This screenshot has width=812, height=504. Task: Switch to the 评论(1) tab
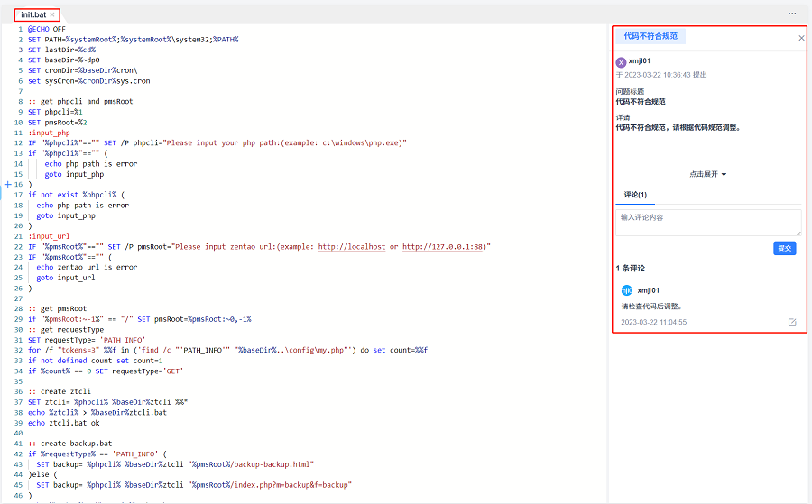pyautogui.click(x=636, y=195)
